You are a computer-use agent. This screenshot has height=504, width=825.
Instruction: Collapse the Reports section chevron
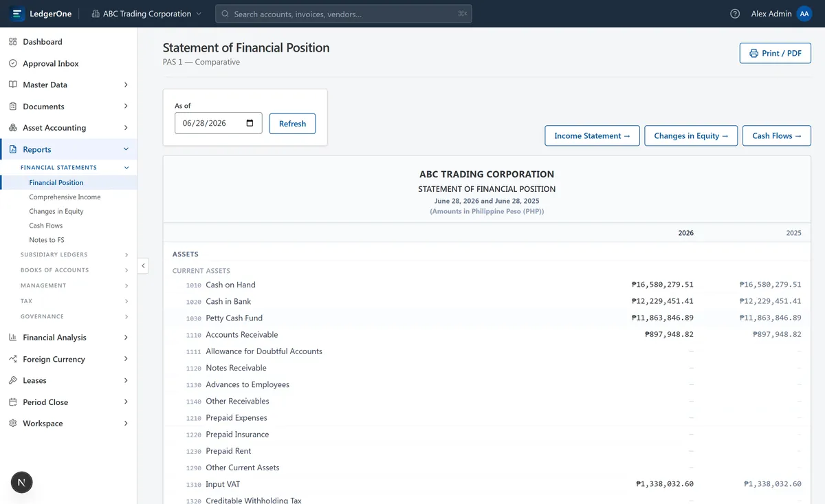126,149
